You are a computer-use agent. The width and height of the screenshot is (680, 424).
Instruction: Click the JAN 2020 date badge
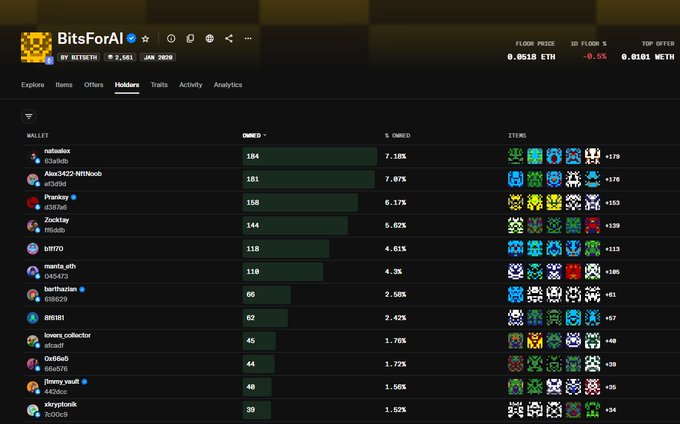pyautogui.click(x=158, y=57)
